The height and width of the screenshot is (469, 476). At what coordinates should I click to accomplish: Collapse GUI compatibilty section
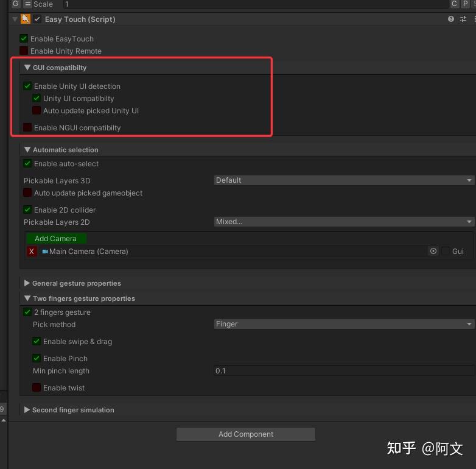coord(27,68)
